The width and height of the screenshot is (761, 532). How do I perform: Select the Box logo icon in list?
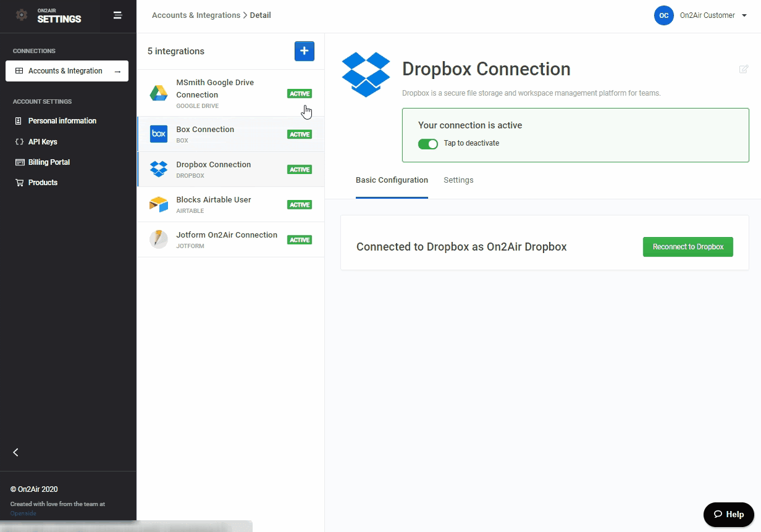pos(159,134)
